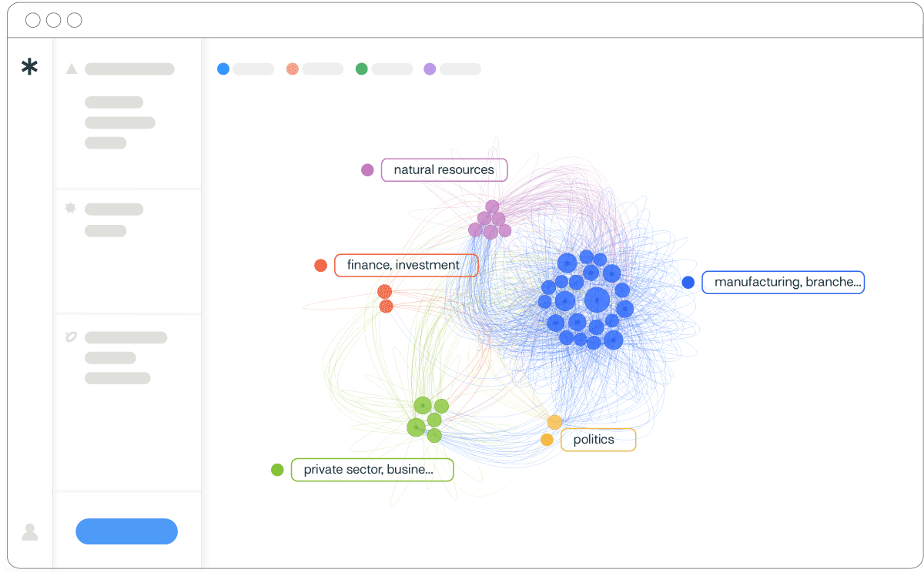The image size is (924, 576).
Task: Click the blue button in the sidebar
Action: tap(126, 531)
